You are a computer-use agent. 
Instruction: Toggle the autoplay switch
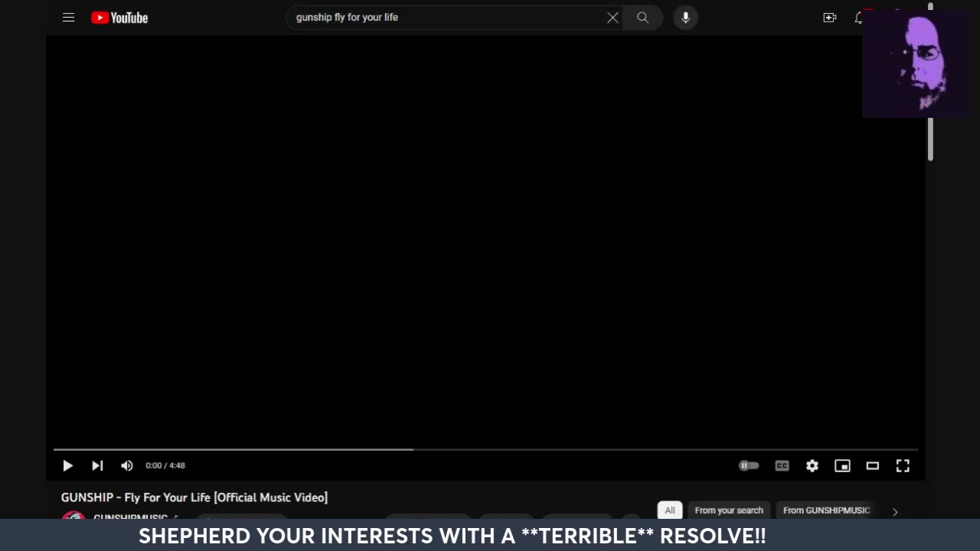pos(749,465)
